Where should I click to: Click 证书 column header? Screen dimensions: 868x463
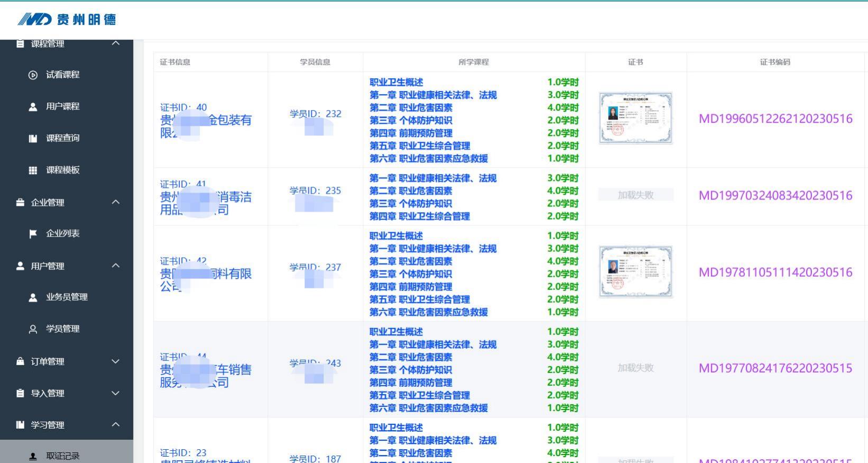[x=635, y=62]
